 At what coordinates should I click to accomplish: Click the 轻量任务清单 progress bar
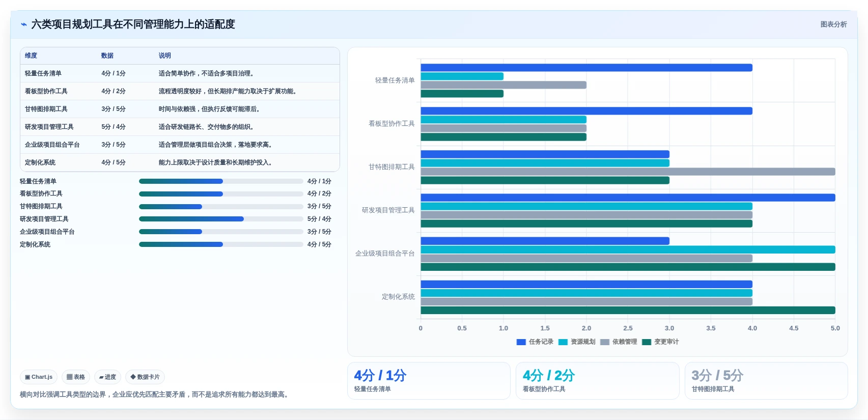221,181
